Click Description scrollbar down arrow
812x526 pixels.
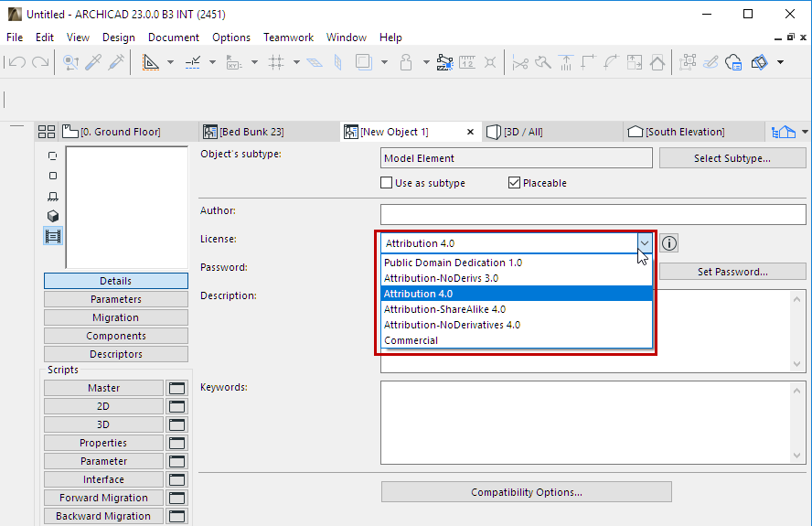pos(797,364)
